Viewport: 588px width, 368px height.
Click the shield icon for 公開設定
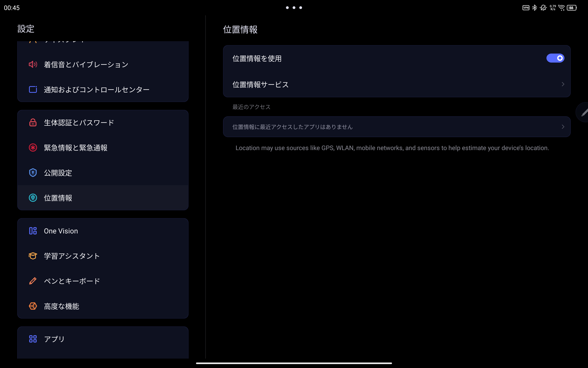pyautogui.click(x=33, y=173)
